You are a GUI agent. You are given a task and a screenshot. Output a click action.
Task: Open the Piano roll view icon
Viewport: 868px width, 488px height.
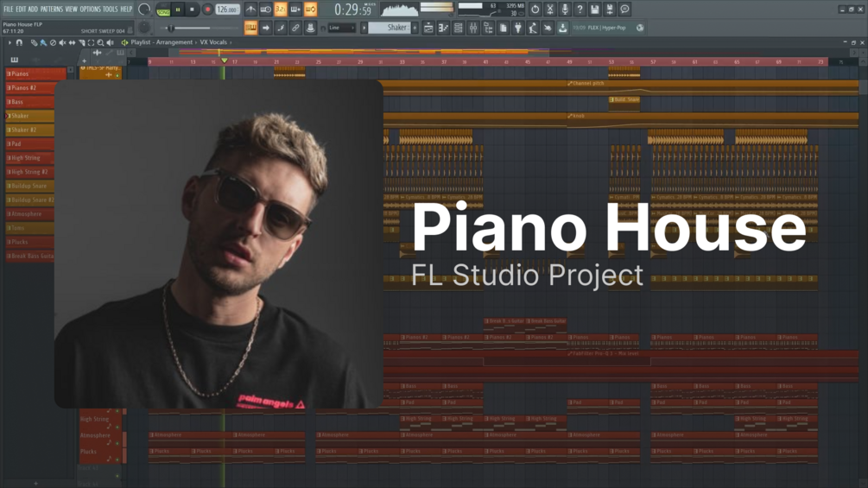[x=443, y=28]
